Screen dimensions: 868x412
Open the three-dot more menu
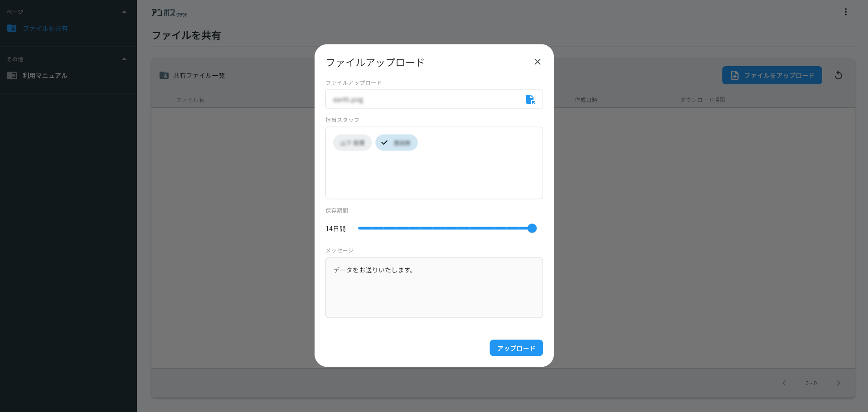tap(845, 12)
